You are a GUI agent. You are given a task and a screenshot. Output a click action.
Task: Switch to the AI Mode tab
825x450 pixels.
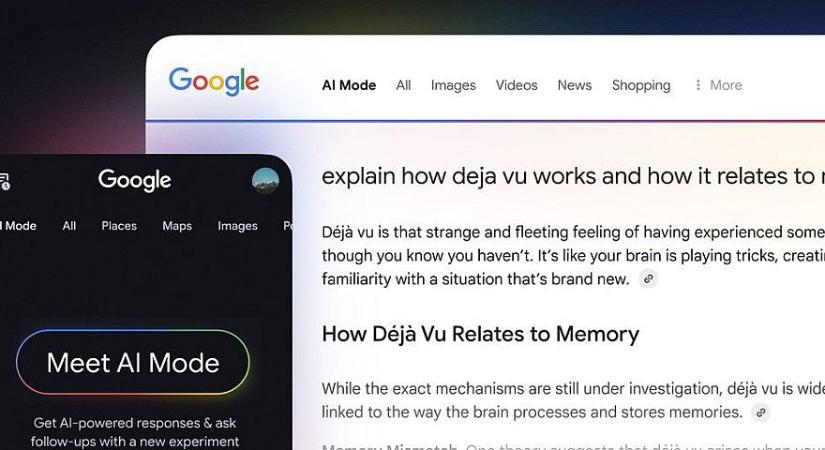pyautogui.click(x=349, y=85)
